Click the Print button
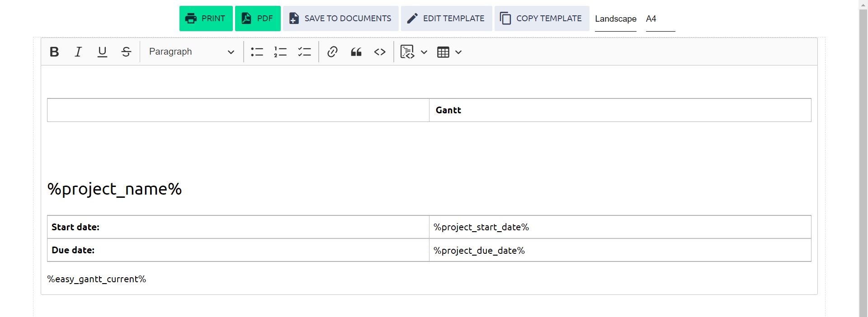 (206, 19)
